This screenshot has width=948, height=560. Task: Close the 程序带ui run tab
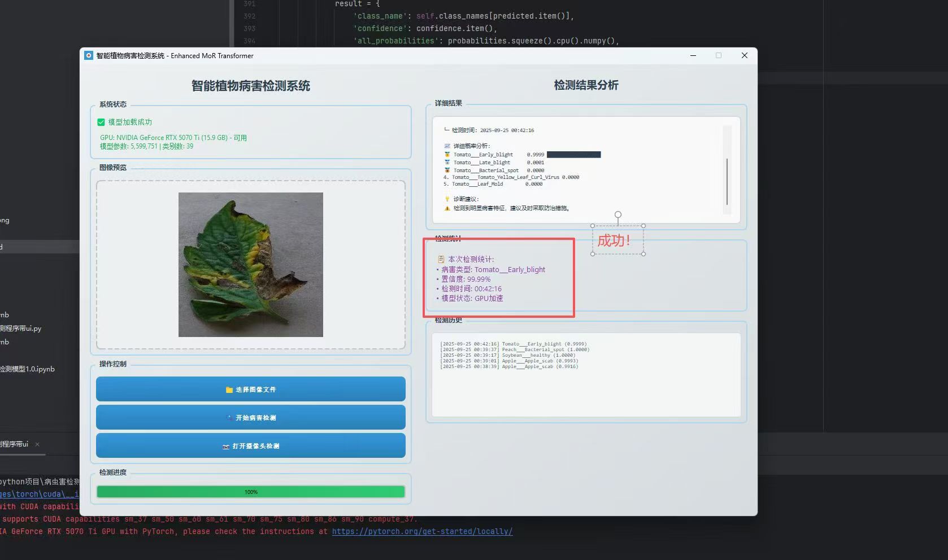[x=37, y=444]
